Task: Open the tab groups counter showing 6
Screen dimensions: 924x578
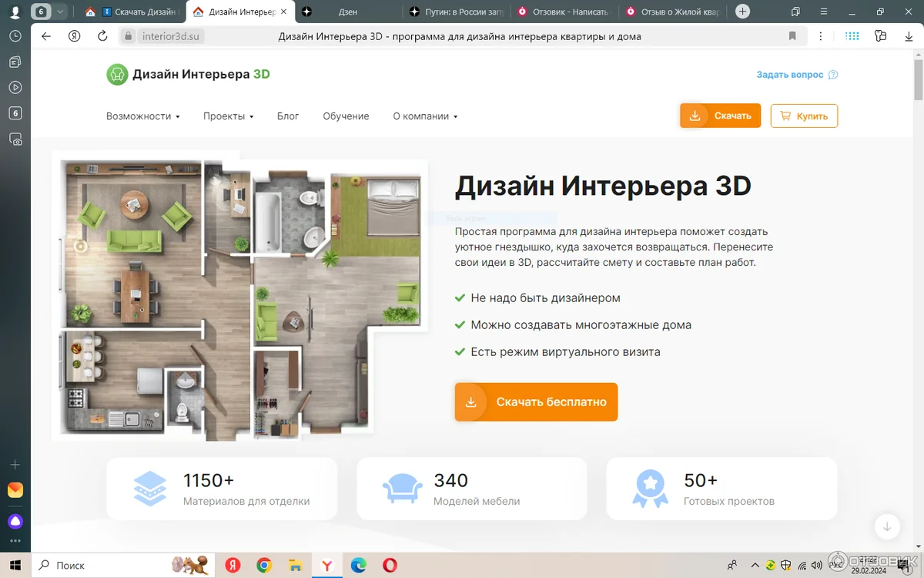Action: (42, 12)
